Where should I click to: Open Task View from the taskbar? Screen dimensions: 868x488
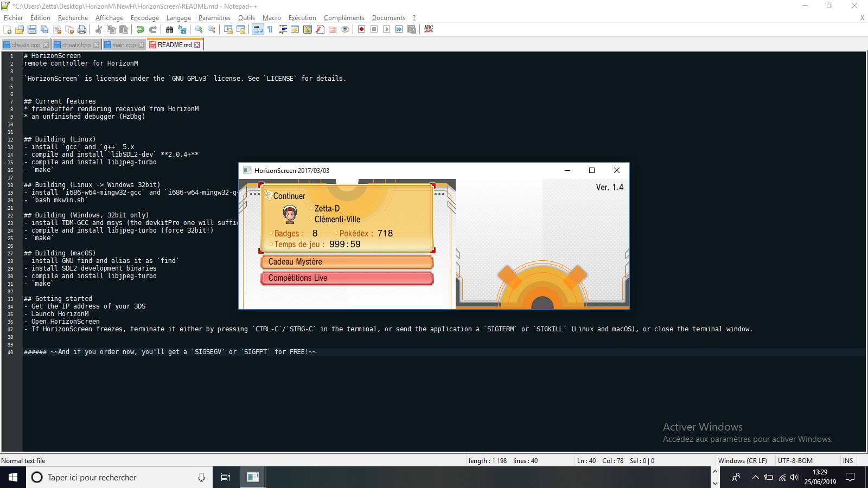click(226, 477)
